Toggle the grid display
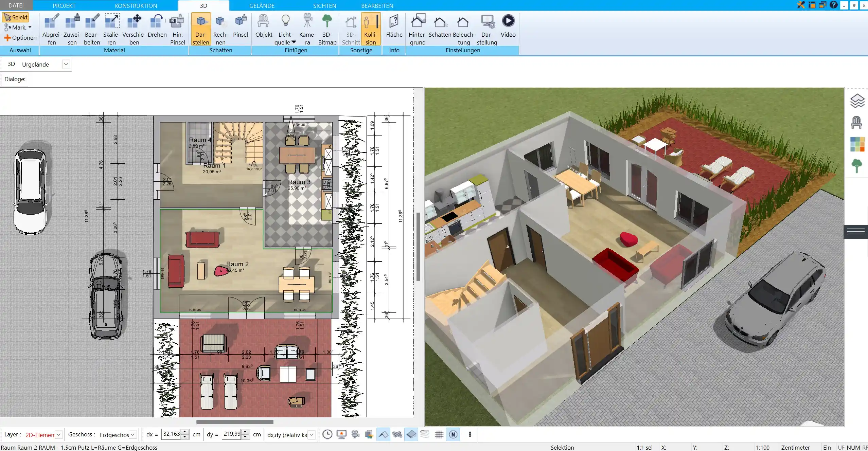Image resolution: width=868 pixels, height=451 pixels. tap(439, 434)
